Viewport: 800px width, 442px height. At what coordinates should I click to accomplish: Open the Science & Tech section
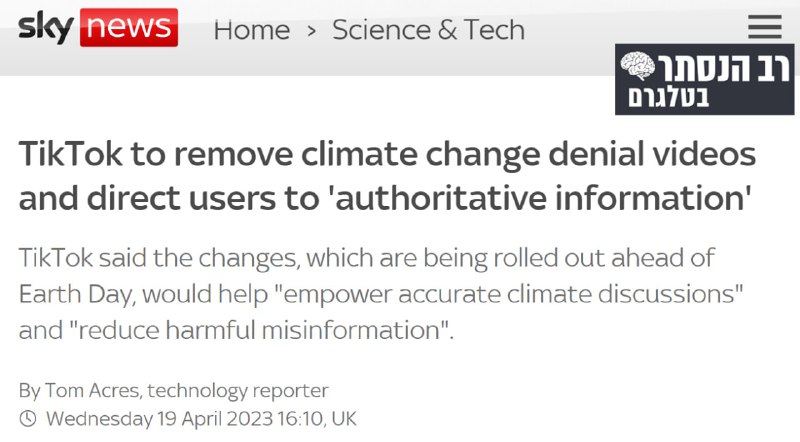pyautogui.click(x=428, y=30)
